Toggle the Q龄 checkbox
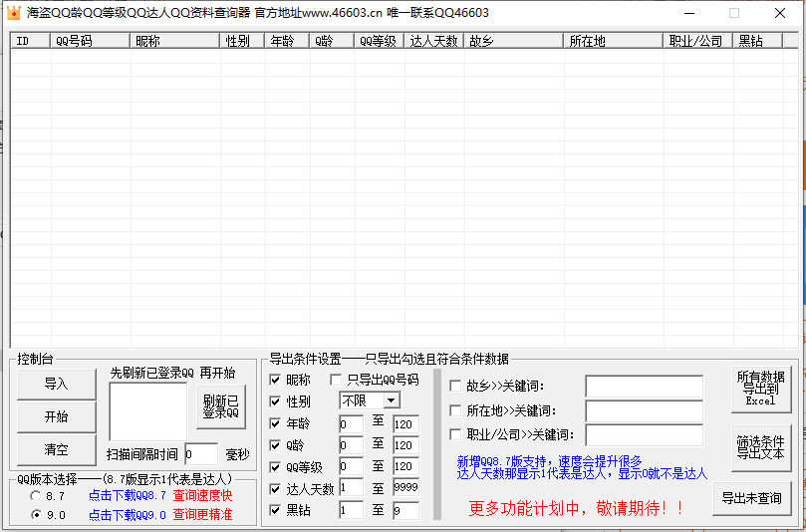806x532 pixels. pyautogui.click(x=275, y=445)
